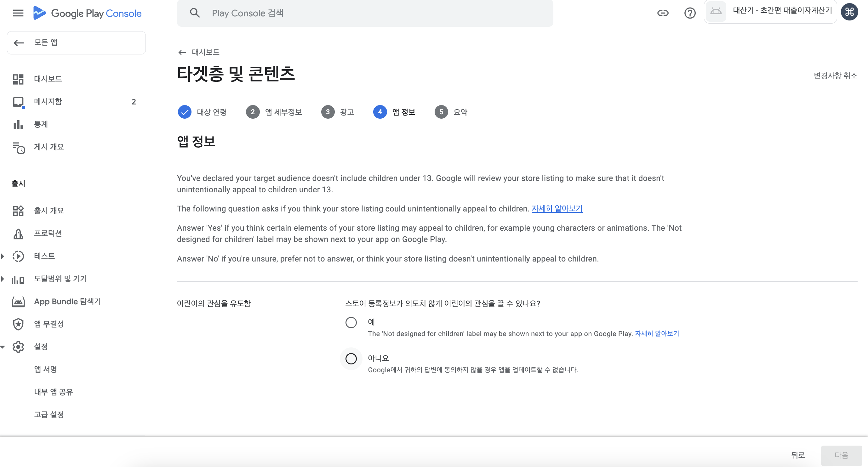Open the help question mark icon

pos(690,13)
